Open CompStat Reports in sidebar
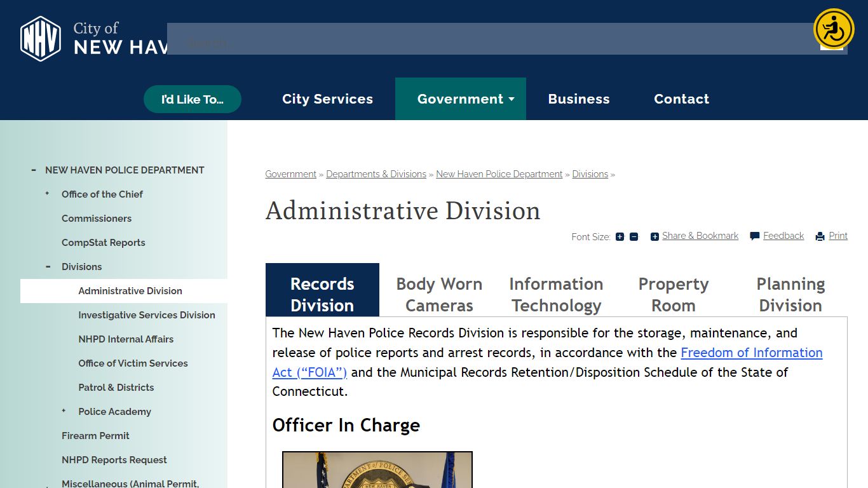Viewport: 868px width, 488px height. point(104,243)
